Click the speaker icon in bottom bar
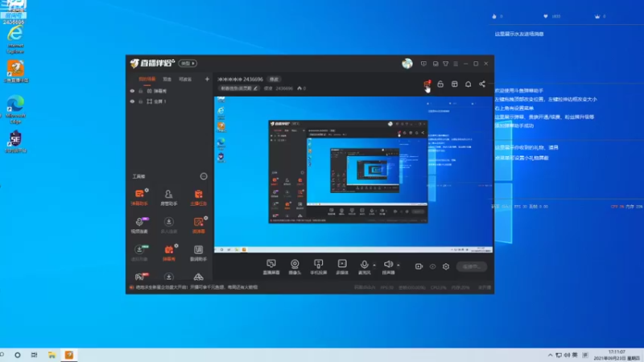 [x=388, y=265]
